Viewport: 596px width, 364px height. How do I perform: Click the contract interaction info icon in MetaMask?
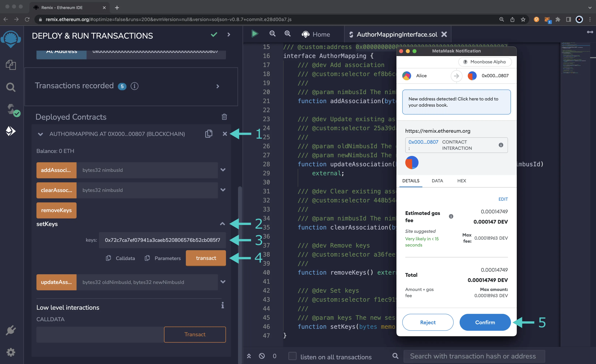tap(501, 145)
